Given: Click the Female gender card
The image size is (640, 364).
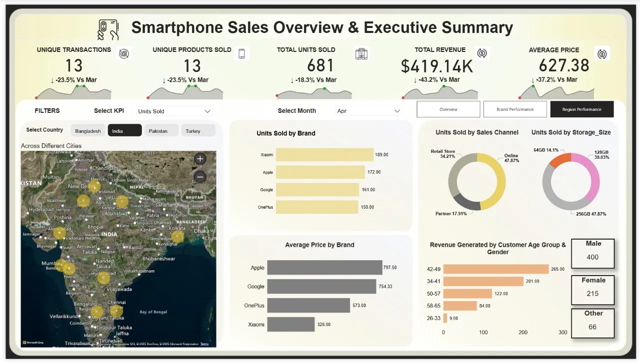Looking at the screenshot, I should [592, 290].
